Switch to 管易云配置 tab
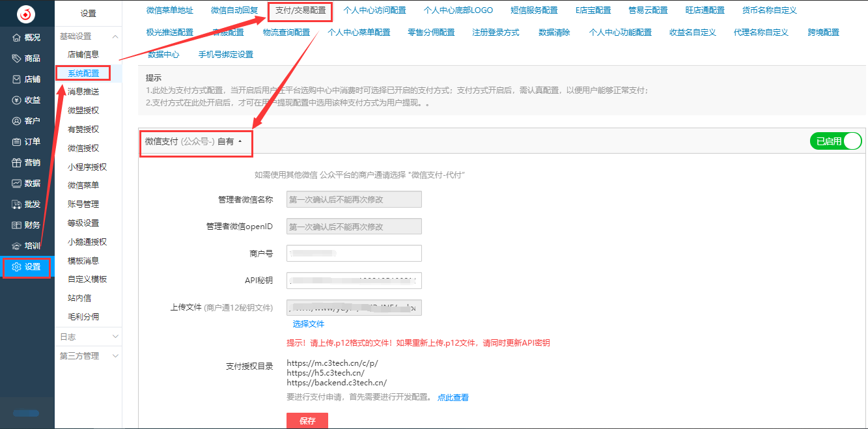 (x=648, y=10)
